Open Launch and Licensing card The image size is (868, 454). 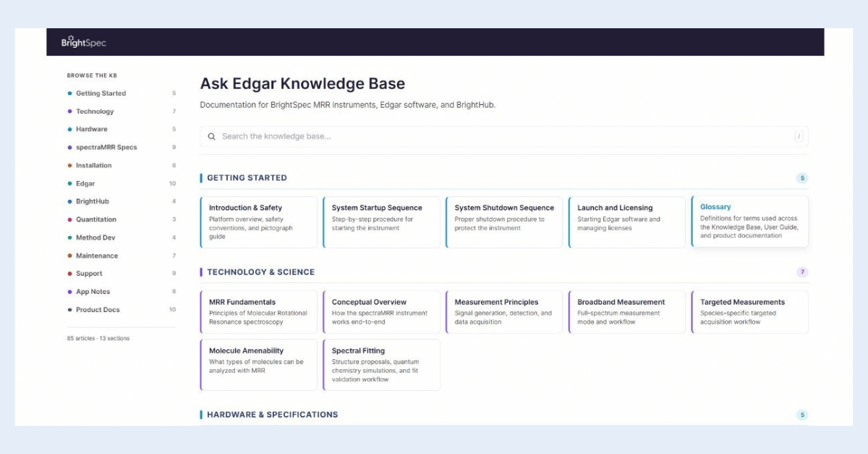pos(627,222)
